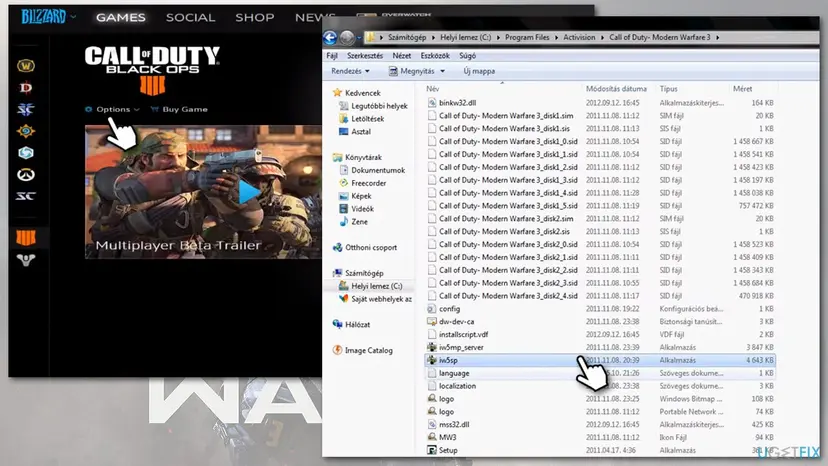The width and height of the screenshot is (828, 466).
Task: Select Saját webhelyek item
Action: [375, 299]
